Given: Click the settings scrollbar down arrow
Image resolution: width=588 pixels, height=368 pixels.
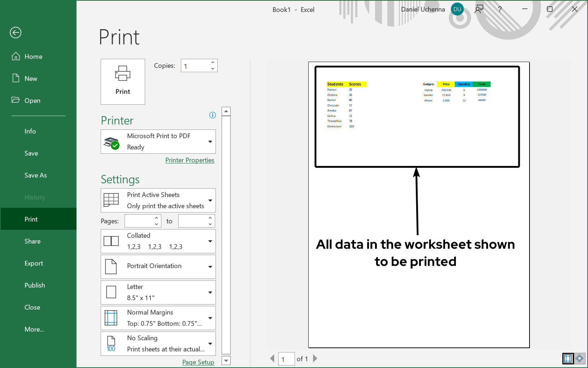Looking at the screenshot, I should coord(226,360).
